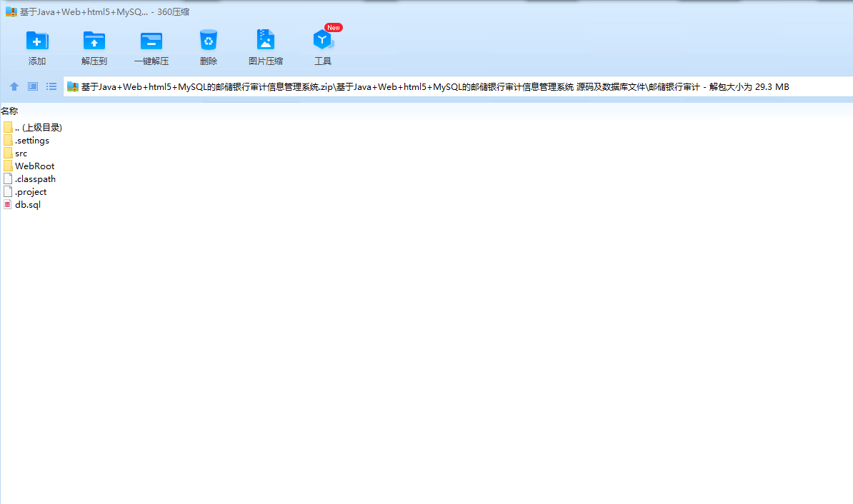Click the archive icon in the address bar
Image resolution: width=853 pixels, height=504 pixels.
[73, 86]
